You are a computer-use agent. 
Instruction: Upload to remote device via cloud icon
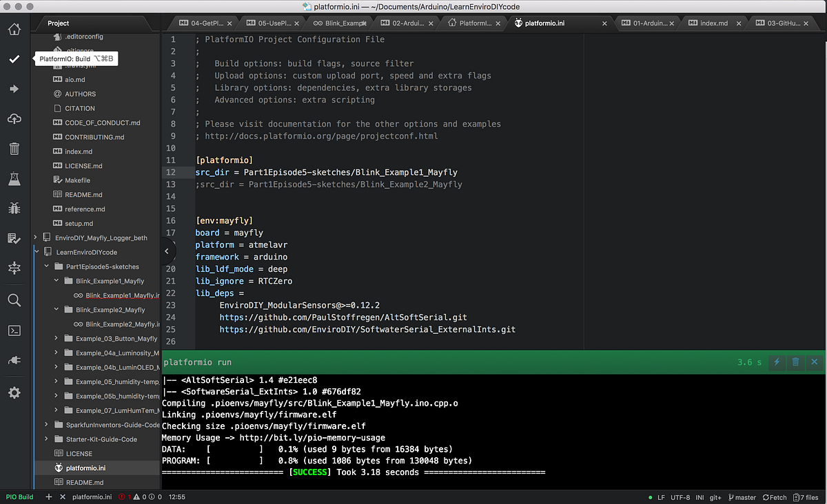[x=14, y=118]
